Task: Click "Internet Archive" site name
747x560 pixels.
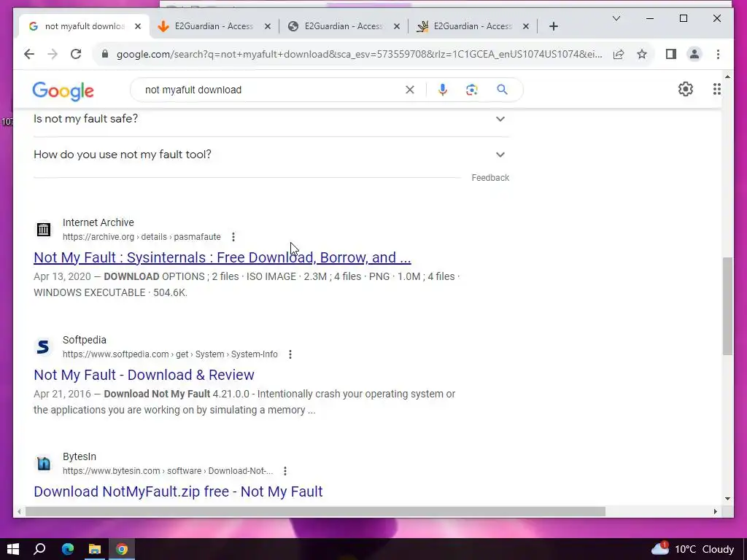Action: coord(98,222)
